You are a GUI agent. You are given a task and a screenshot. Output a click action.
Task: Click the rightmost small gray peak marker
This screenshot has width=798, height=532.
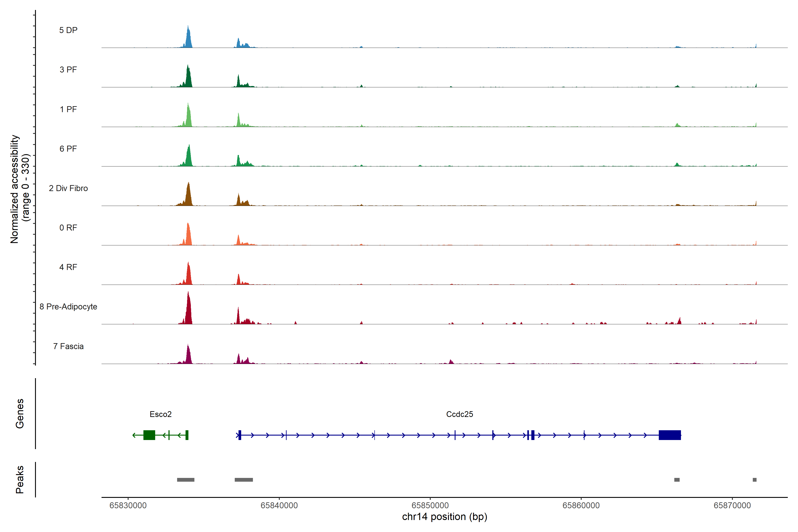pyautogui.click(x=755, y=480)
